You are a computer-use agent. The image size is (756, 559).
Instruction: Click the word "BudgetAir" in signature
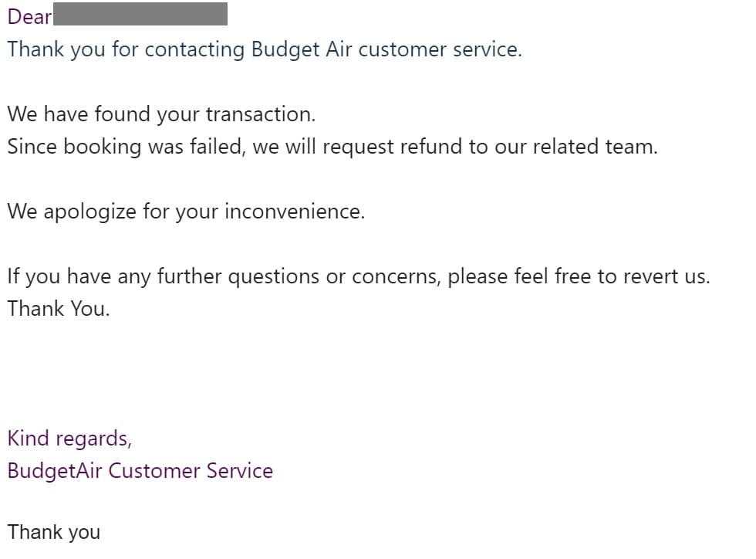coord(55,471)
